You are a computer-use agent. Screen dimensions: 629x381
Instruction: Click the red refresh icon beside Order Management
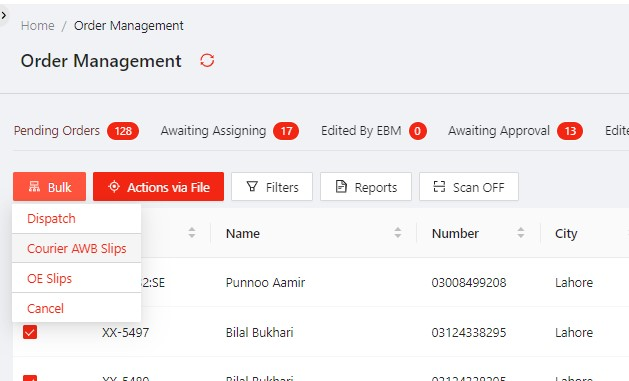(207, 61)
